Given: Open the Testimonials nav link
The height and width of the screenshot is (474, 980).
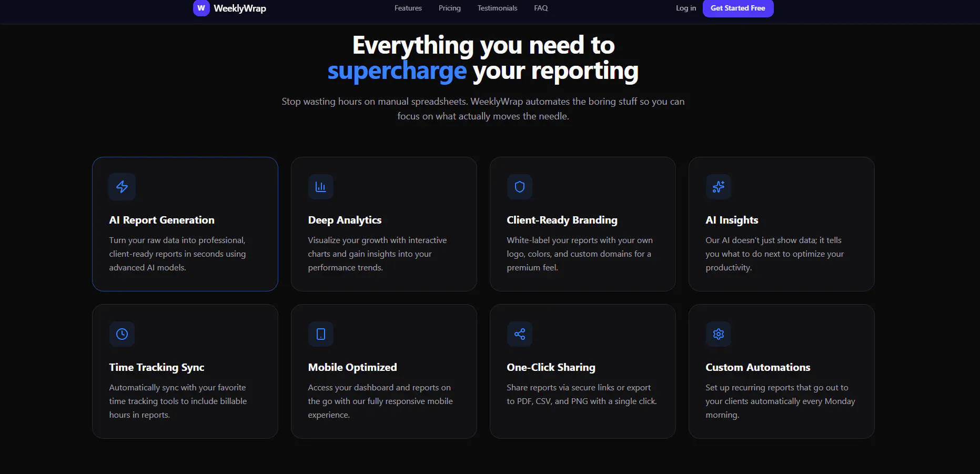Looking at the screenshot, I should (x=497, y=8).
